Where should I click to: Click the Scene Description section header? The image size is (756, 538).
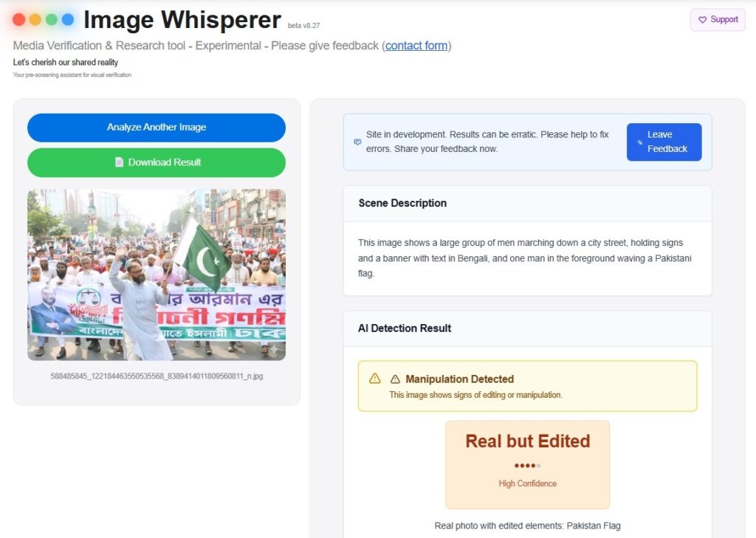coord(402,203)
